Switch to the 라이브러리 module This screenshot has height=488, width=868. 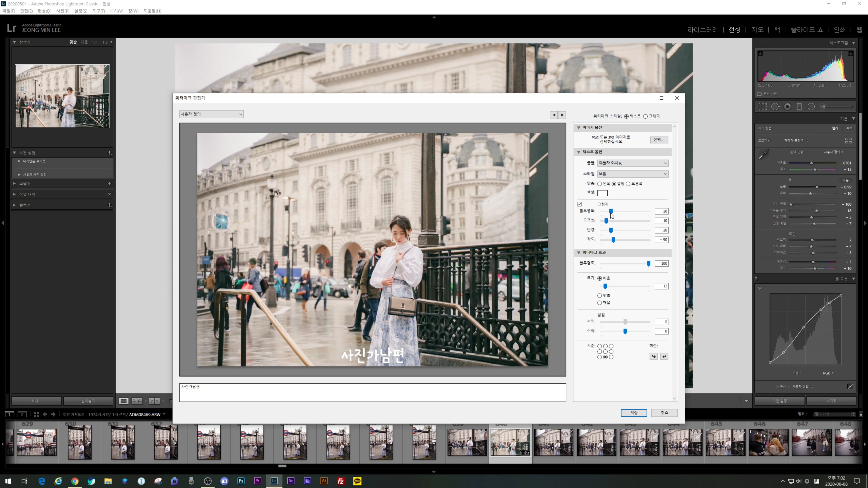tap(703, 30)
